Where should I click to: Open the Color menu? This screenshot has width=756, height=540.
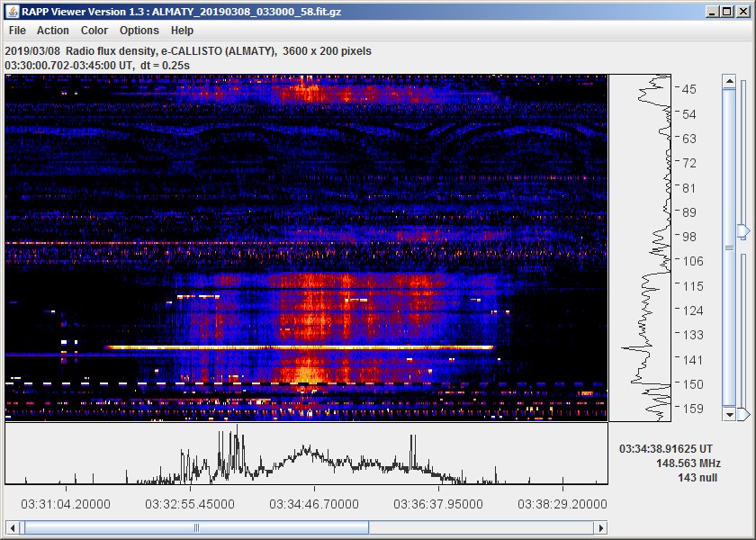94,31
